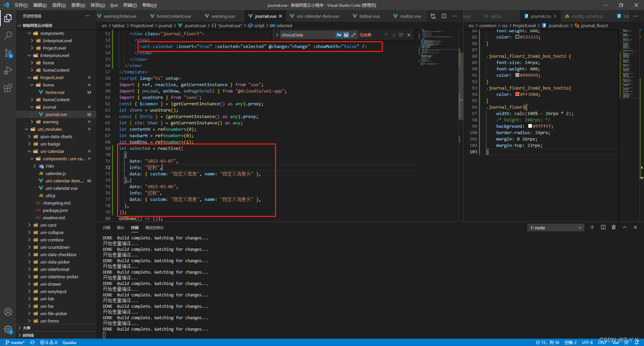
Task: Toggle find in selection
Action: coord(401,35)
